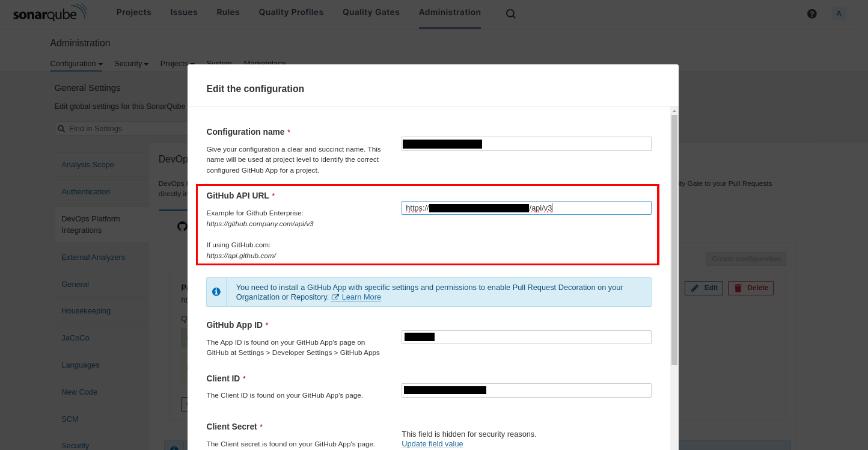Open the search magnifier icon in navbar
This screenshot has height=450, width=868.
click(510, 14)
